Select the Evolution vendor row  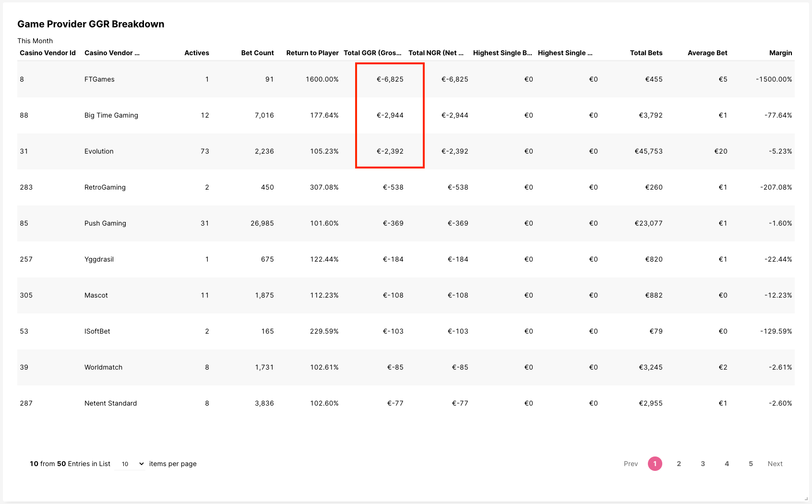click(x=99, y=151)
